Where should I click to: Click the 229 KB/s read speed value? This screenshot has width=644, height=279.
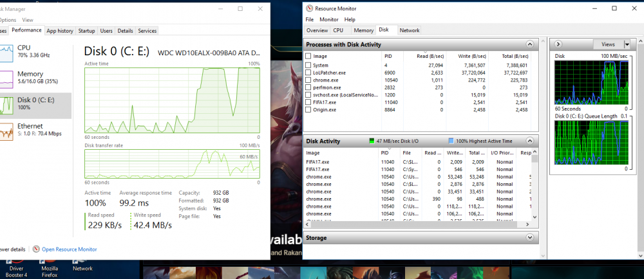point(105,225)
